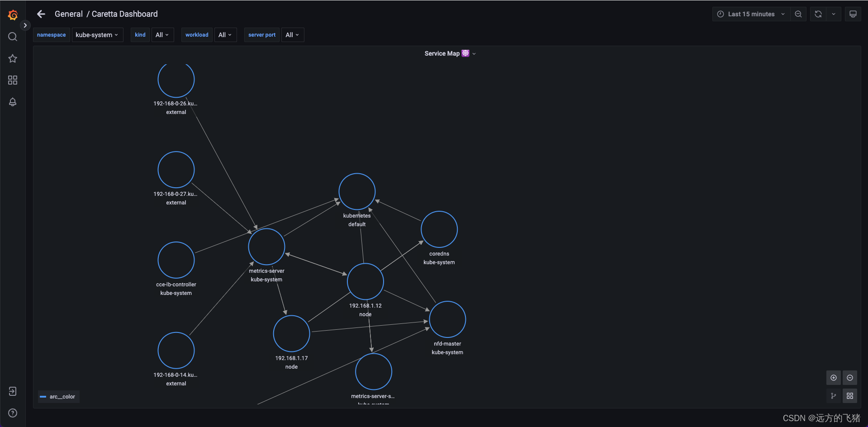Expand the sidebar with the chevron arrow
Image resolution: width=868 pixels, height=427 pixels.
25,25
